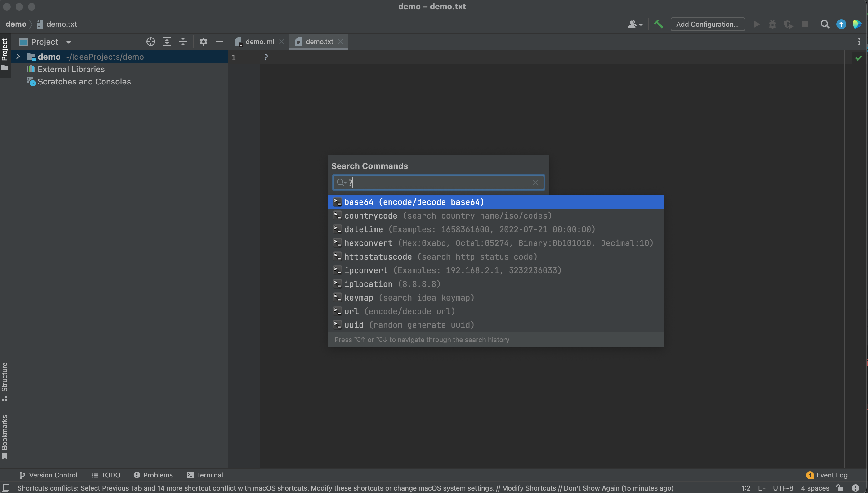Screen dimensions: 868x493
Task: Click the Search Commands input field
Action: click(438, 183)
